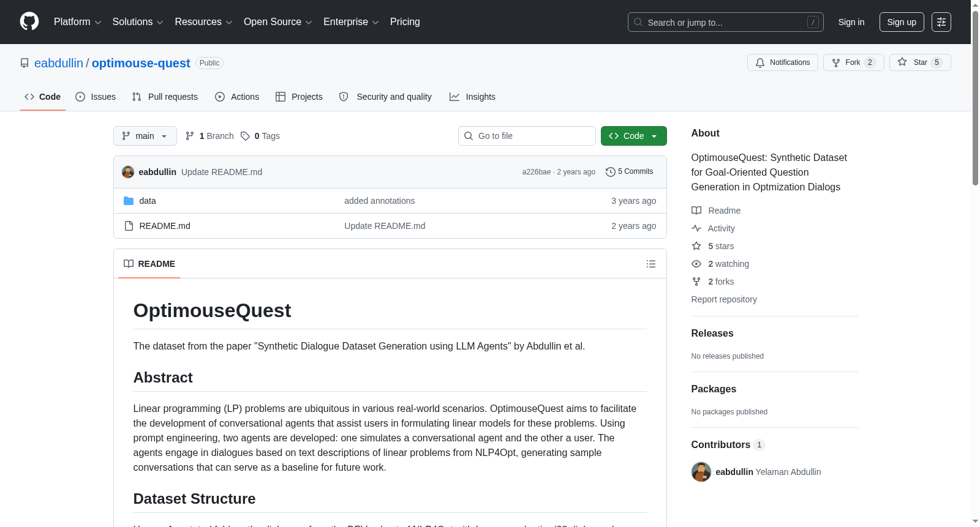980x527 pixels.
Task: Fork the repository with Fork button
Action: point(854,62)
